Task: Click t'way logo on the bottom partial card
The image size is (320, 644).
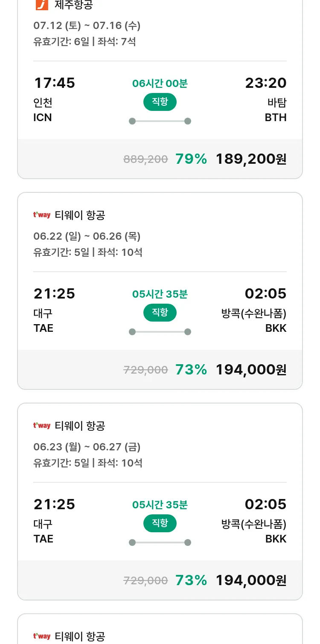Action: click(42, 636)
